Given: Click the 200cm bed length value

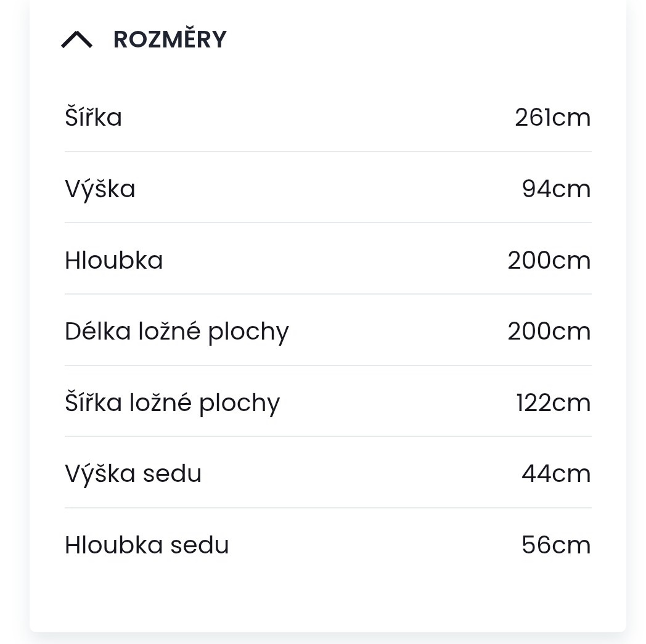Looking at the screenshot, I should coord(549,331).
